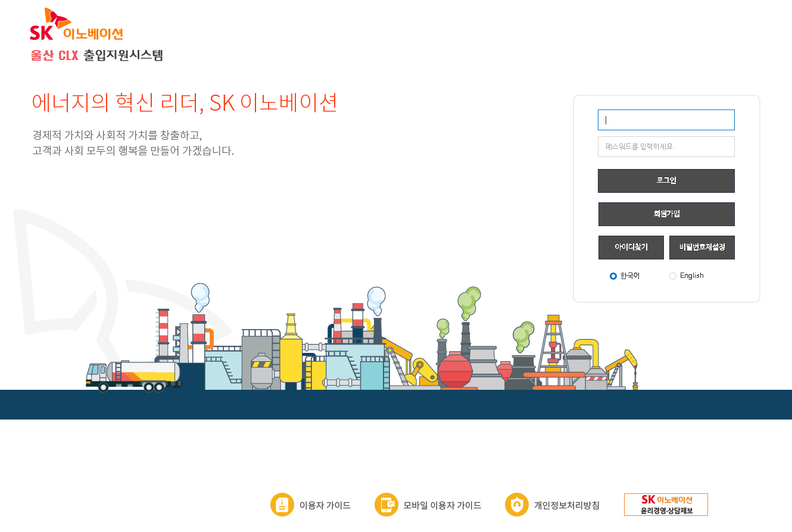Screen dimensions: 792x532
Task: Select the 한국어 language radio button
Action: (x=613, y=276)
